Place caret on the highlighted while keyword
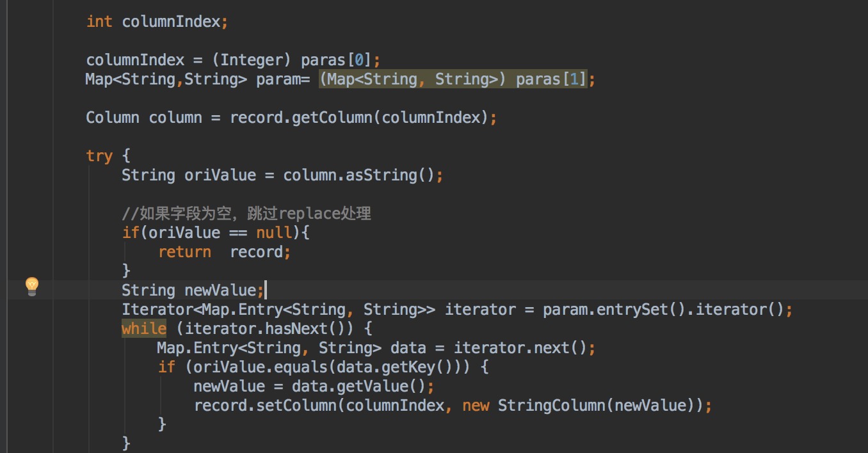The width and height of the screenshot is (868, 453). point(144,329)
